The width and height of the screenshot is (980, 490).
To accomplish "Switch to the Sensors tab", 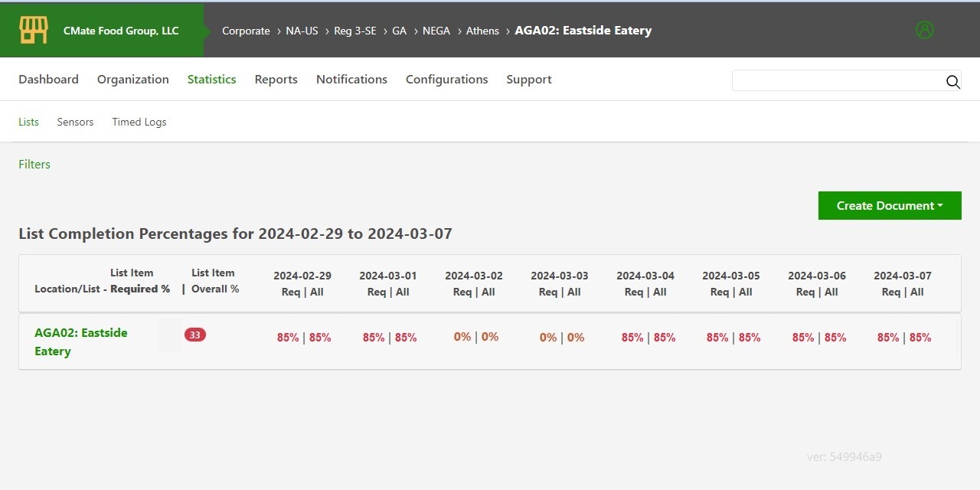I will 75,122.
